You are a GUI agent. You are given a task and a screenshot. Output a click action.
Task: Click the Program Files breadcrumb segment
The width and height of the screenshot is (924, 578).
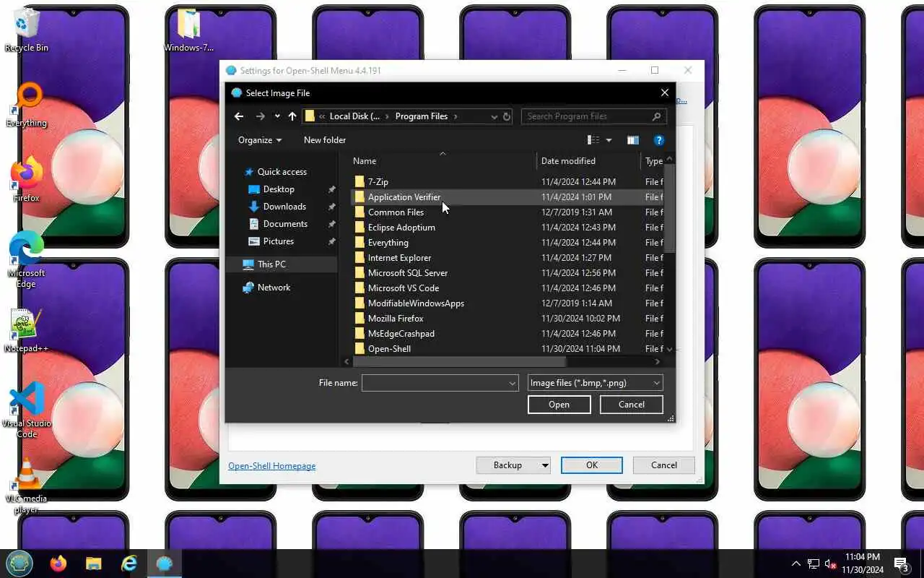422,116
